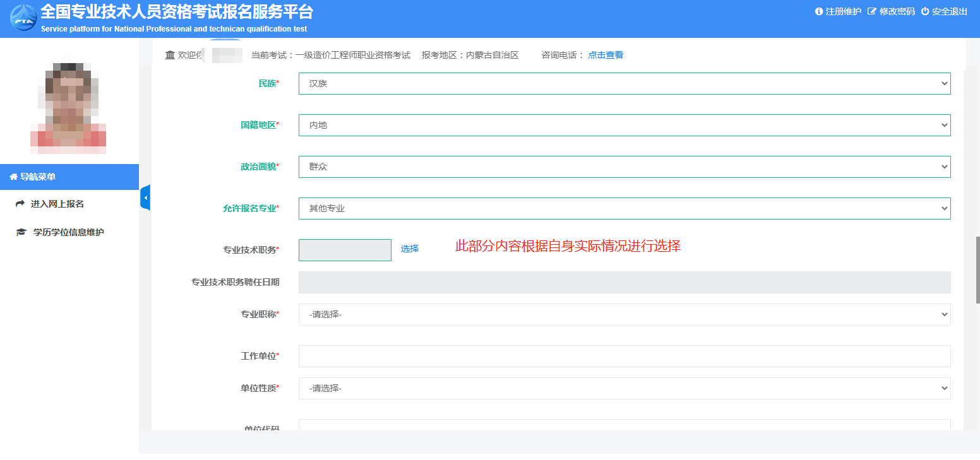Open the 政治面貌 dropdown
Screen dimensions: 980x460
pos(624,167)
